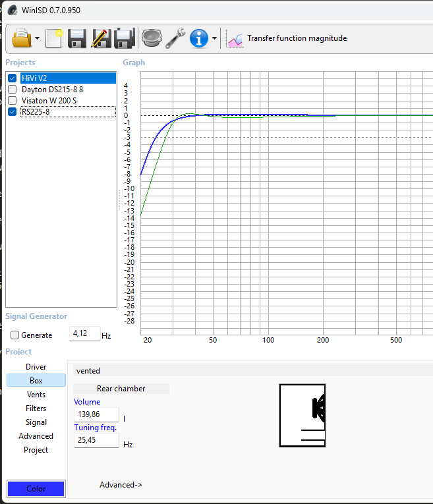Save project with the floppy disk icon
Screen dimensions: 433x504
77,38
